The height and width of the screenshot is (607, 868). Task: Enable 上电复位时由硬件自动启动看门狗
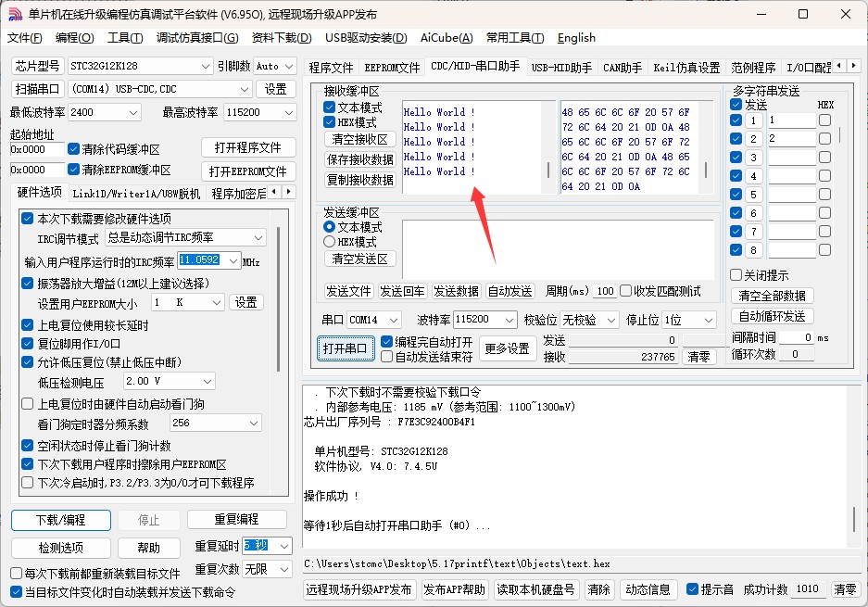tap(27, 404)
